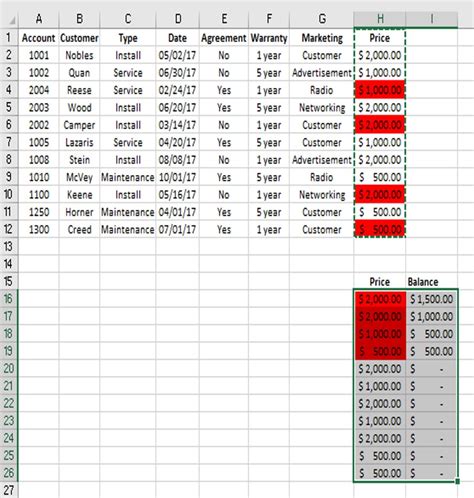The image size is (474, 498).
Task: Click the Warranty header cell
Action: click(269, 38)
